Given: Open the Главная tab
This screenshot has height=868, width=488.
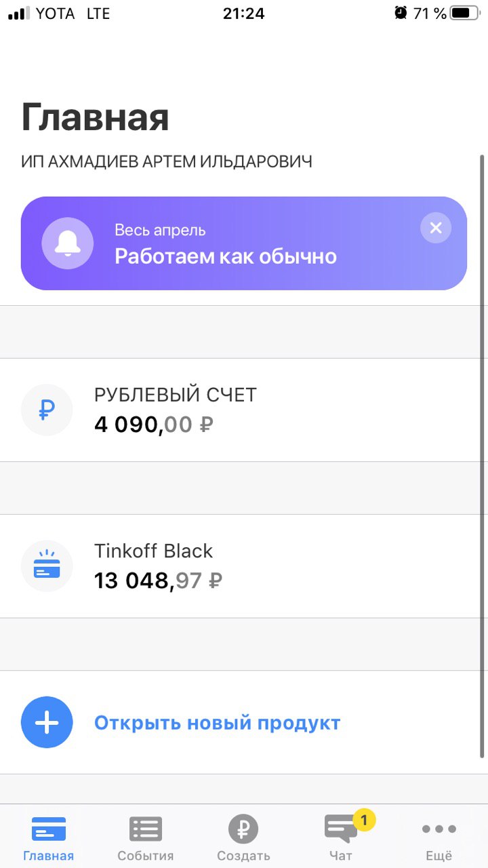Looking at the screenshot, I should tap(48, 837).
